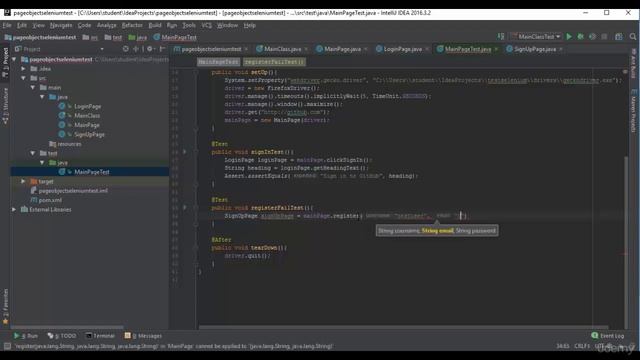
Task: Click the test breadcrumb in navigation bar
Action: coord(117,37)
